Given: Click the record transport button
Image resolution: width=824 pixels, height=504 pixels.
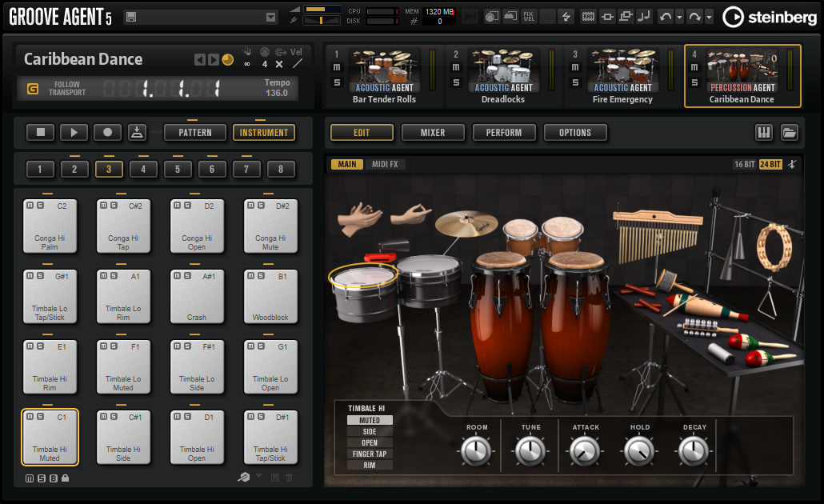Looking at the screenshot, I should [x=108, y=133].
